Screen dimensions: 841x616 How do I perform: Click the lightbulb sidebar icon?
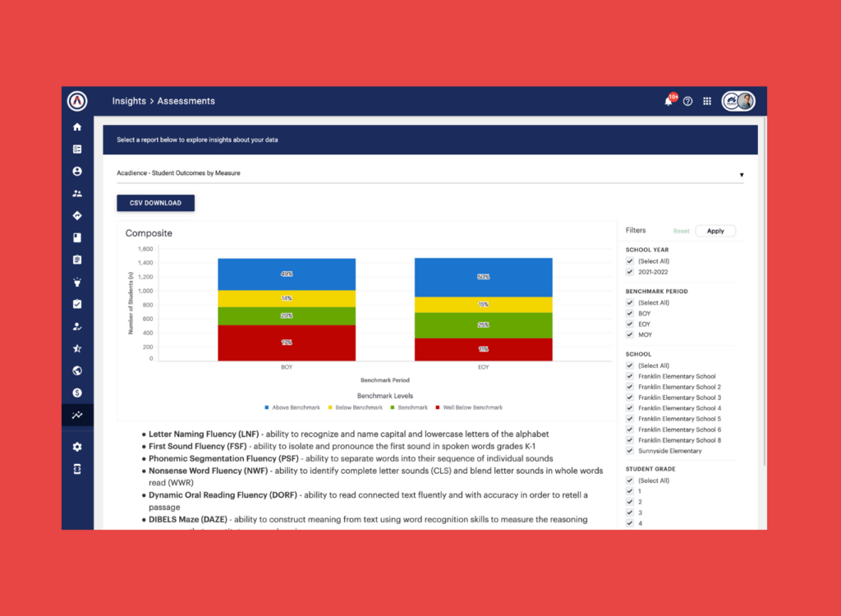(x=77, y=283)
